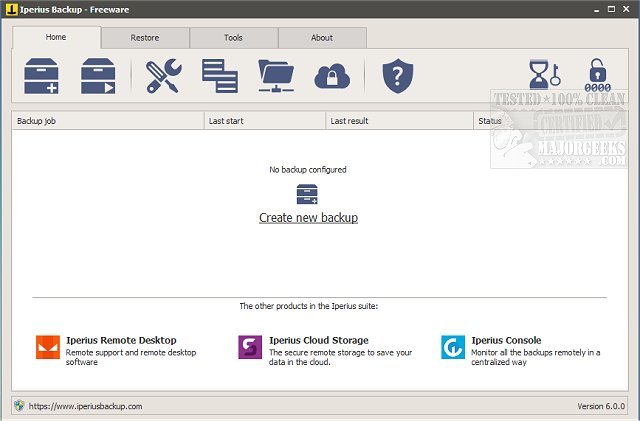The height and width of the screenshot is (421, 640).
Task: Click the Iperius Cloud Storage product icon
Action: pyautogui.click(x=250, y=346)
